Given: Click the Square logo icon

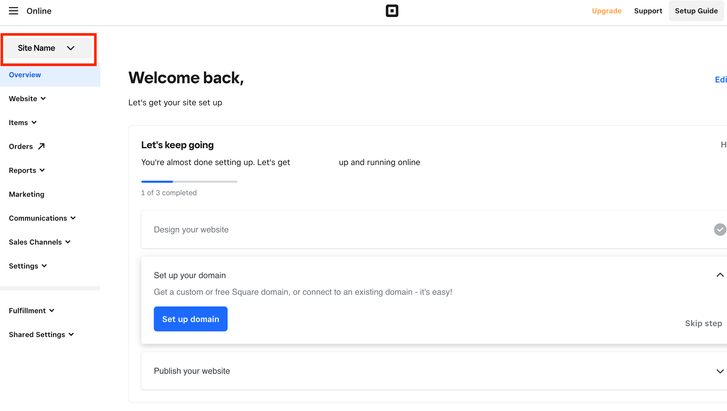Looking at the screenshot, I should (x=392, y=11).
